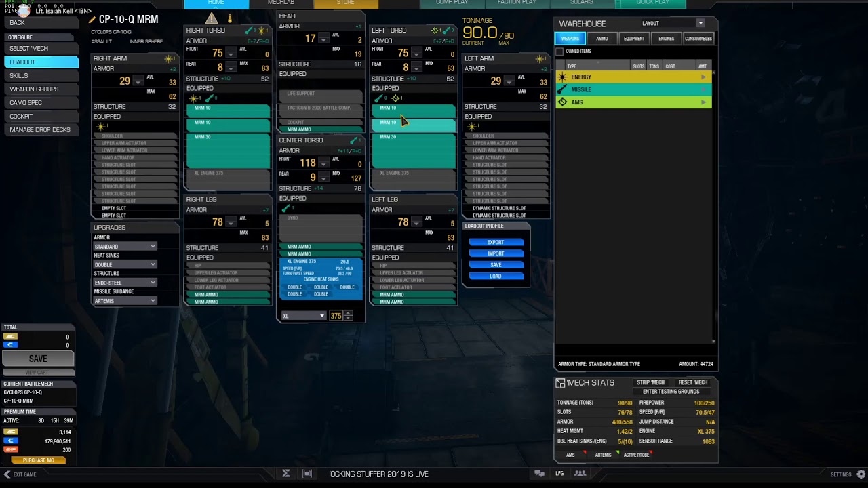Image resolution: width=868 pixels, height=488 pixels.
Task: Click pilot avatar icon at top left
Action: coord(24,10)
